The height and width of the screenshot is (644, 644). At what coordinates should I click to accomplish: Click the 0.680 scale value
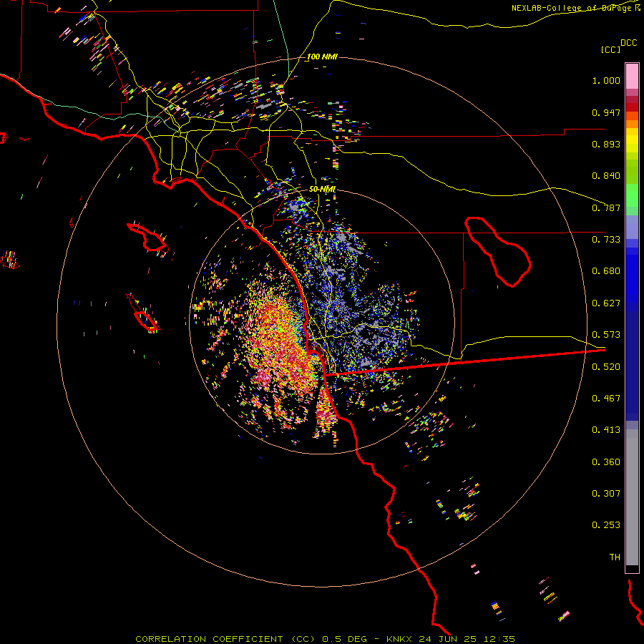[x=606, y=271]
